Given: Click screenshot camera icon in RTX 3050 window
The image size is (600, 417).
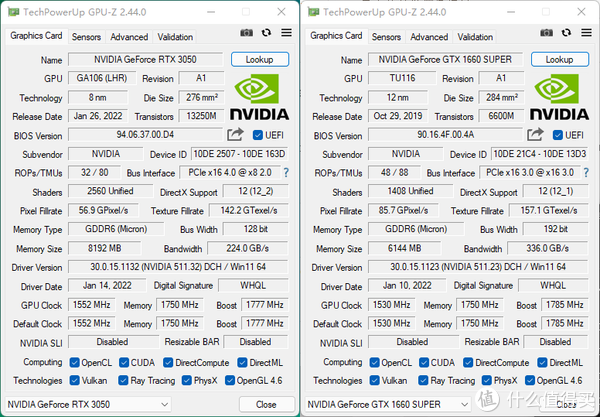Looking at the screenshot, I should 246,33.
